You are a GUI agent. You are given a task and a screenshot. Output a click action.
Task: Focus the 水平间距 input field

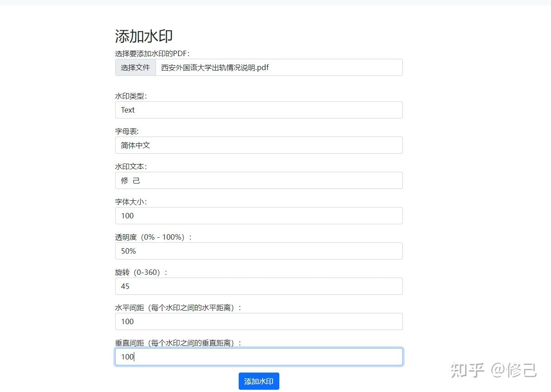pyautogui.click(x=259, y=321)
